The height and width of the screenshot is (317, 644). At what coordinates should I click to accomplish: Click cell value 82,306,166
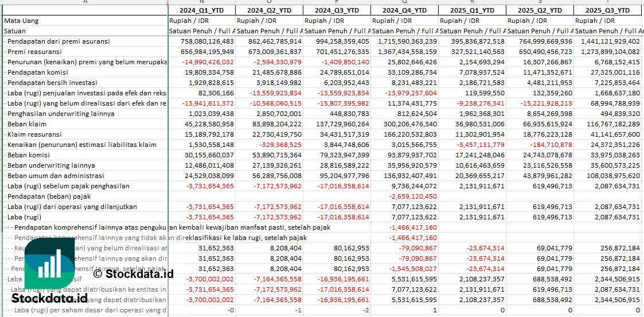(217, 93)
